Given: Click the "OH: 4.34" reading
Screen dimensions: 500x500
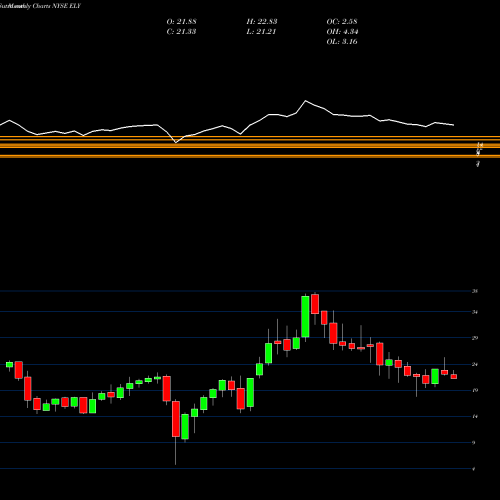Looking at the screenshot, I should pyautogui.click(x=342, y=32).
